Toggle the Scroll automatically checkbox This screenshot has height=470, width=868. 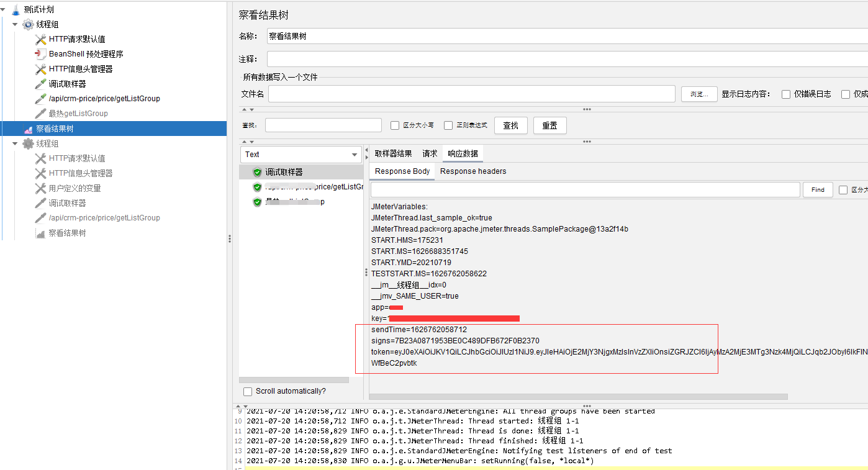(x=248, y=391)
